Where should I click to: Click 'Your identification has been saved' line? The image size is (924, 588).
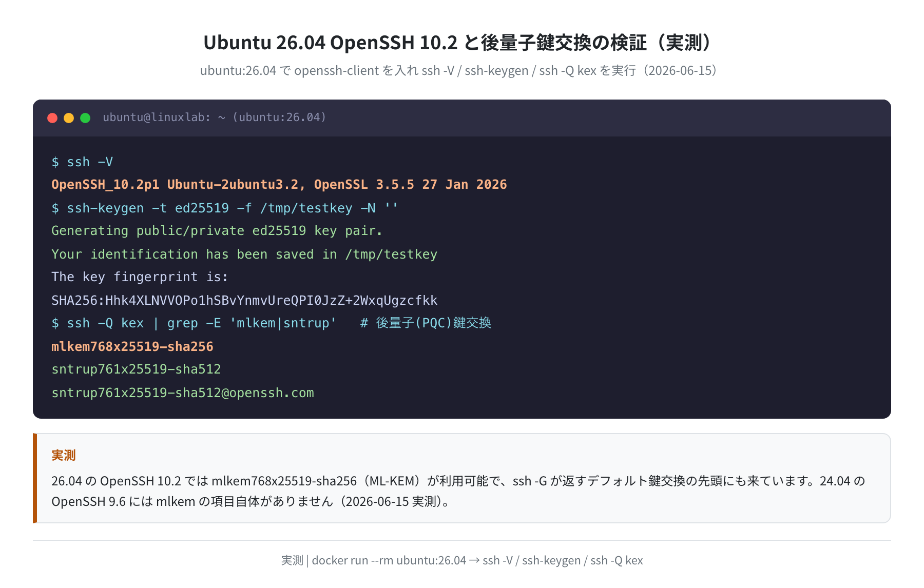point(244,254)
